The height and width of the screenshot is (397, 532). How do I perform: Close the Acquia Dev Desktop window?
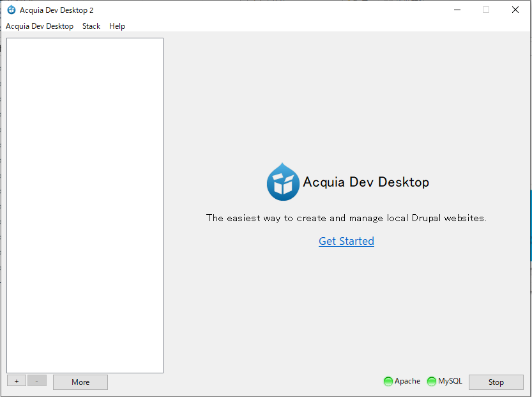[x=515, y=10]
